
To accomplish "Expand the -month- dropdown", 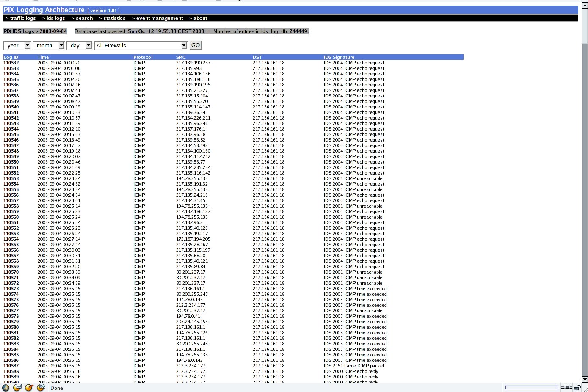I will point(49,45).
